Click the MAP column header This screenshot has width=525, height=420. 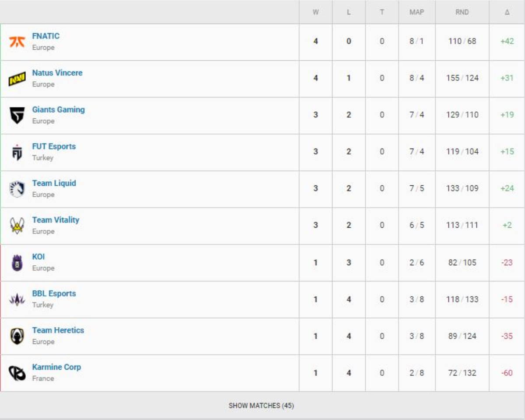(x=416, y=12)
